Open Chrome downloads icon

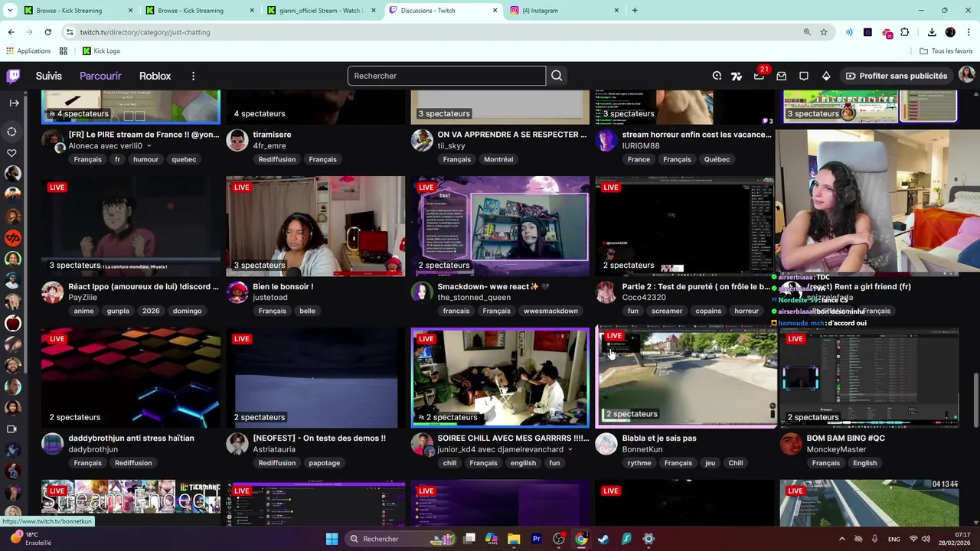coord(932,32)
